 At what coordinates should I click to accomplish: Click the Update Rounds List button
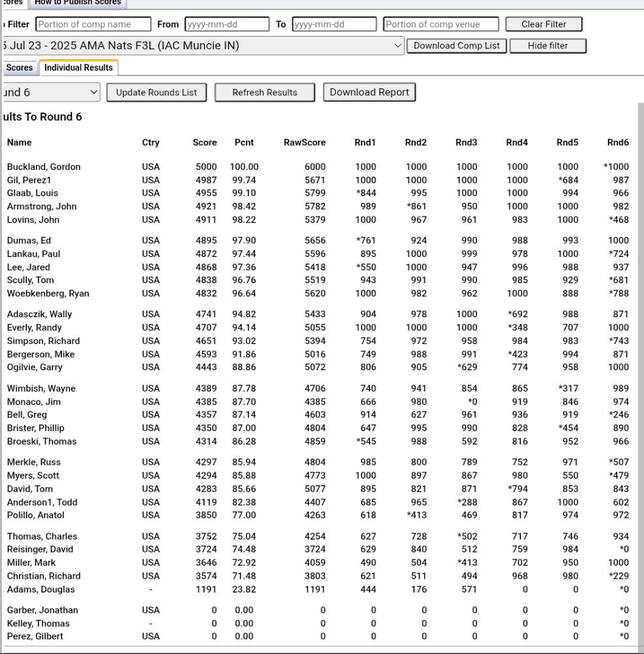156,92
